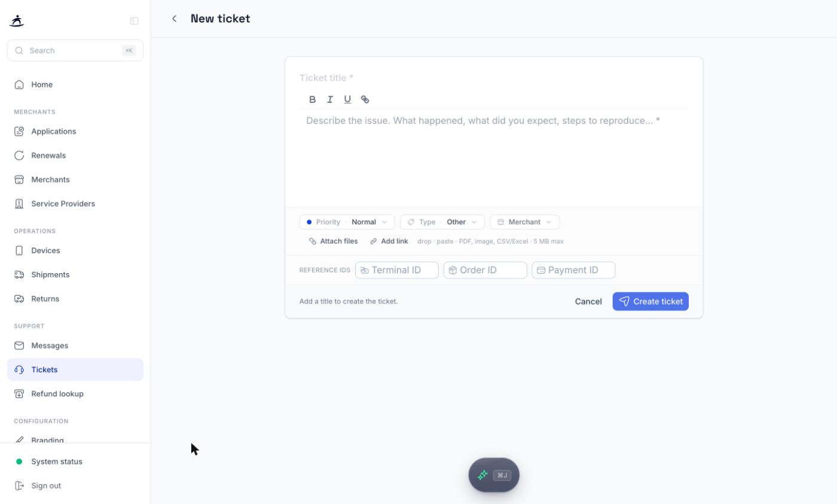Focus the Ticket title field
Image resolution: width=837 pixels, height=504 pixels.
494,78
